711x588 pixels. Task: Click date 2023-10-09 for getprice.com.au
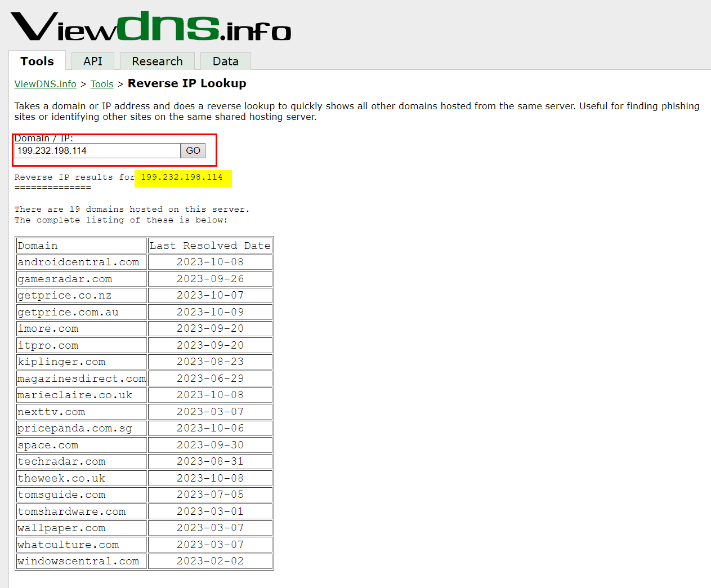210,312
